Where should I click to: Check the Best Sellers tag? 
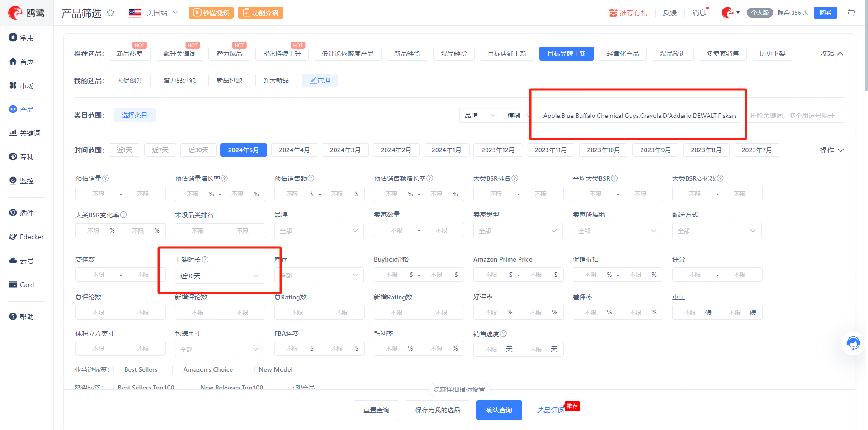117,369
